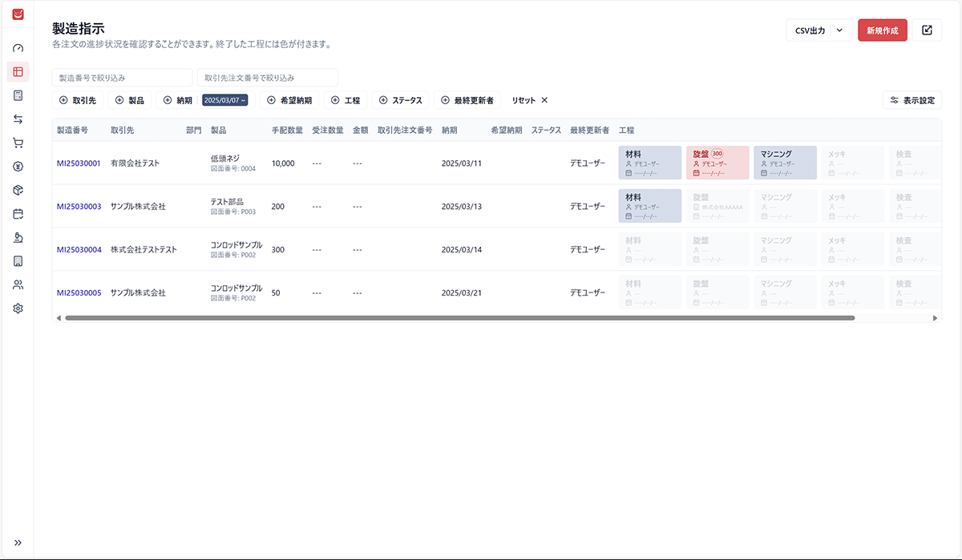Click the 新規作成 button
Screen dimensions: 962x560
(882, 30)
